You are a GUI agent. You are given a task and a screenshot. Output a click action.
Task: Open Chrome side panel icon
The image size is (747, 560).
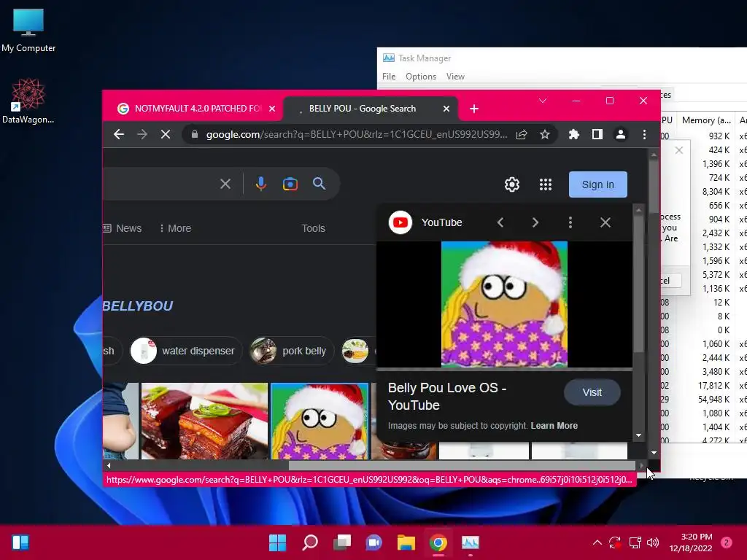597,135
